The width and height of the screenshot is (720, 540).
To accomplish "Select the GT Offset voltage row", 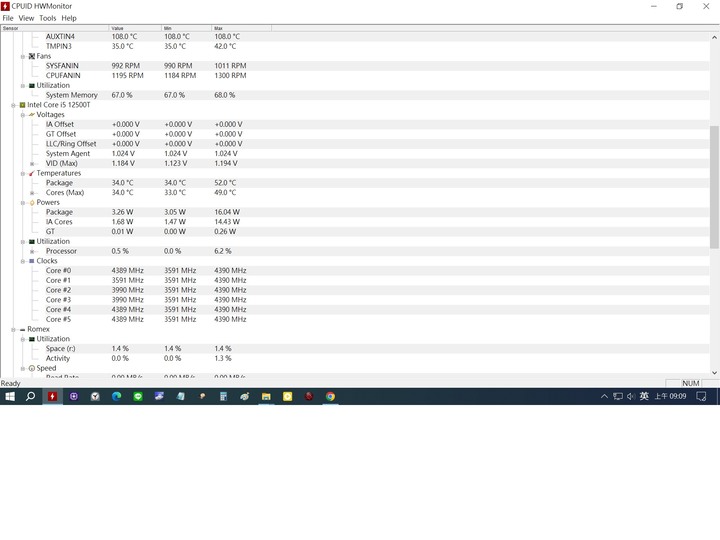I will [355, 134].
